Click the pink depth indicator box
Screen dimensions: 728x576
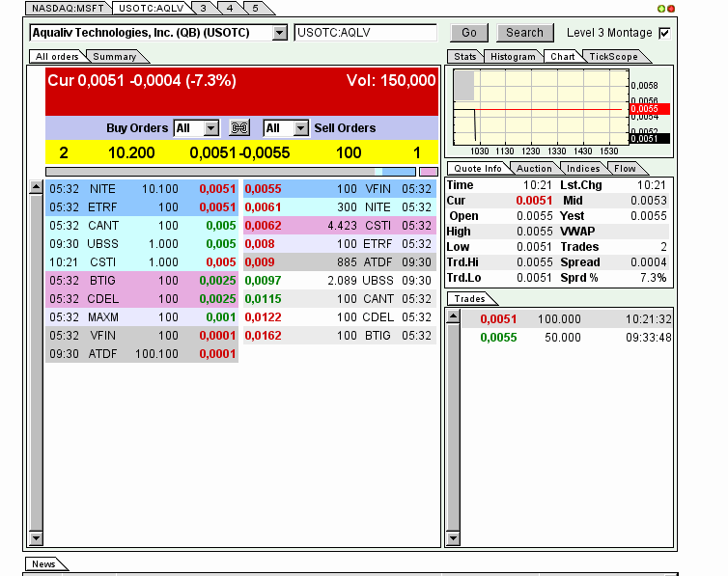pos(429,172)
